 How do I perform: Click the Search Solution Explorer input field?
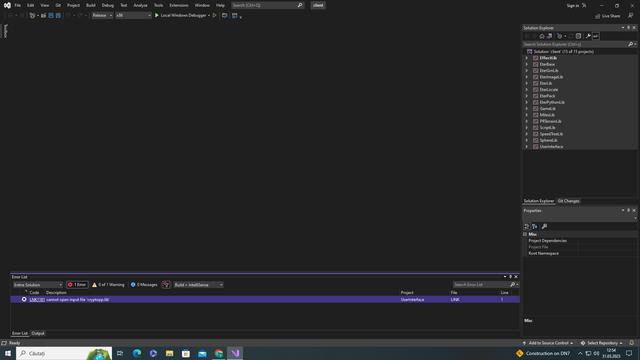575,44
